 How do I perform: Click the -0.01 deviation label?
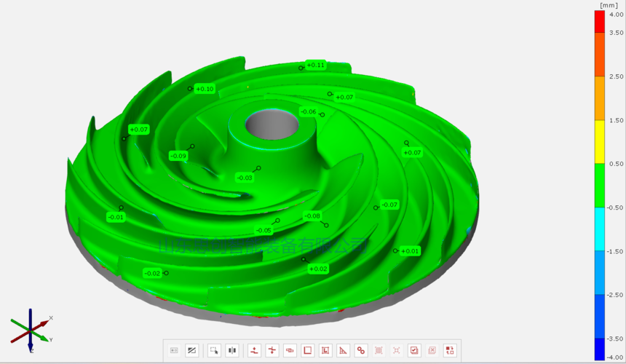tap(116, 217)
